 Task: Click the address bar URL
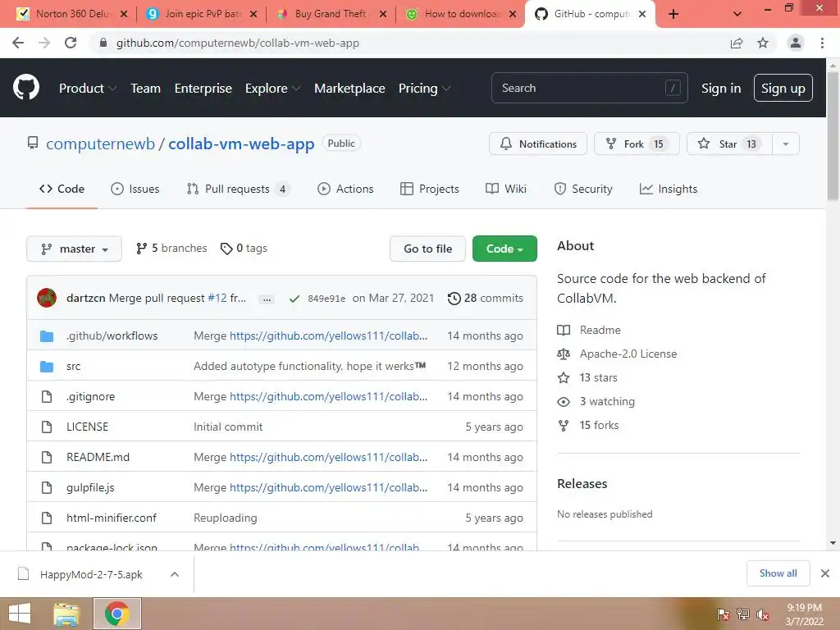tap(237, 43)
